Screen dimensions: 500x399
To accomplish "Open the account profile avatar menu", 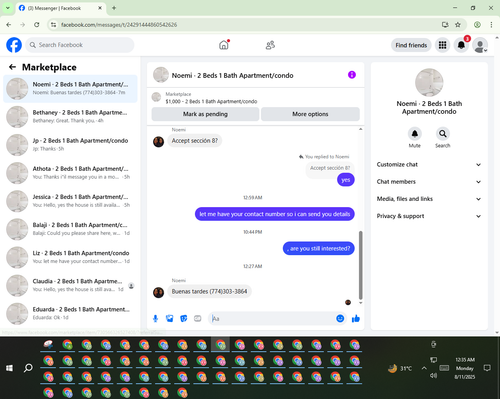I will tap(480, 45).
